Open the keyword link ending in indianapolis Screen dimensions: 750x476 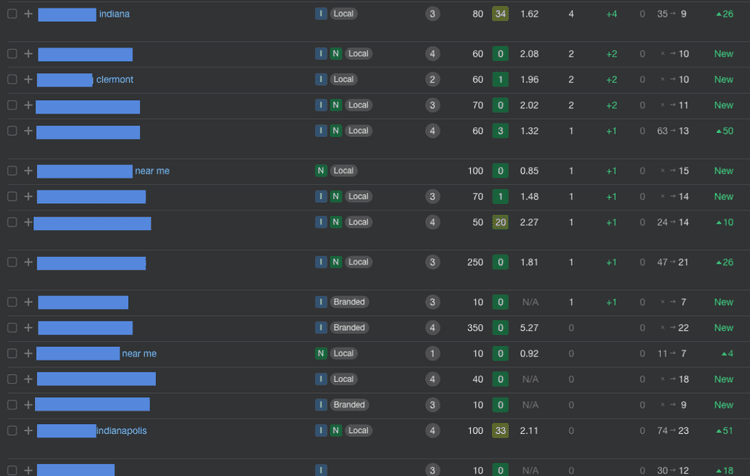click(x=121, y=431)
